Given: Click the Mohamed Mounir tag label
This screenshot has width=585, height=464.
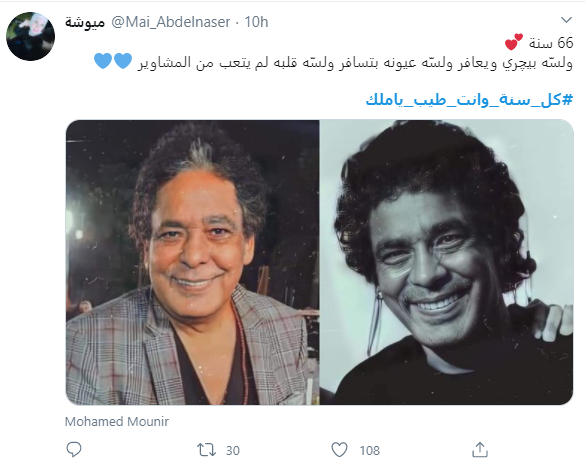Looking at the screenshot, I should (x=117, y=421).
